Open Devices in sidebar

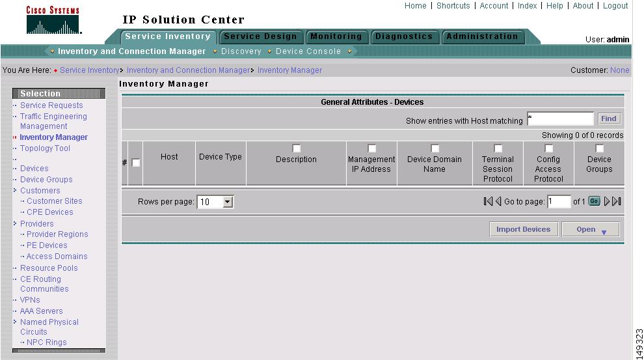34,169
